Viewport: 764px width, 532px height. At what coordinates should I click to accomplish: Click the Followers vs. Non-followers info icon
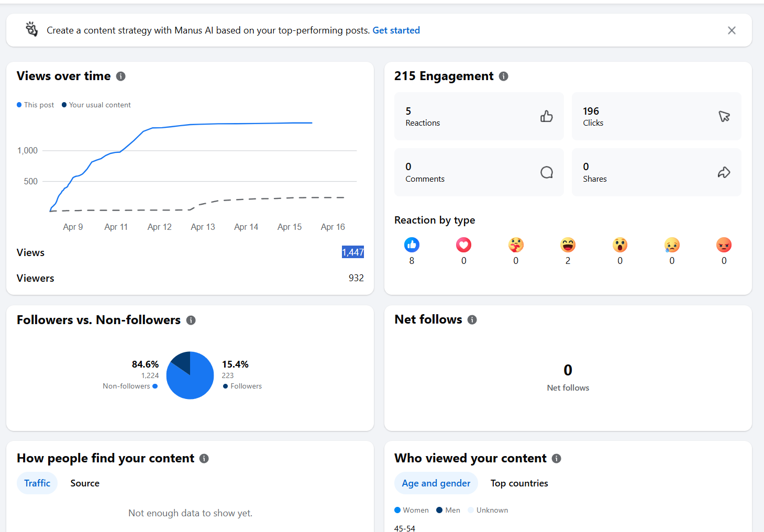pyautogui.click(x=191, y=320)
